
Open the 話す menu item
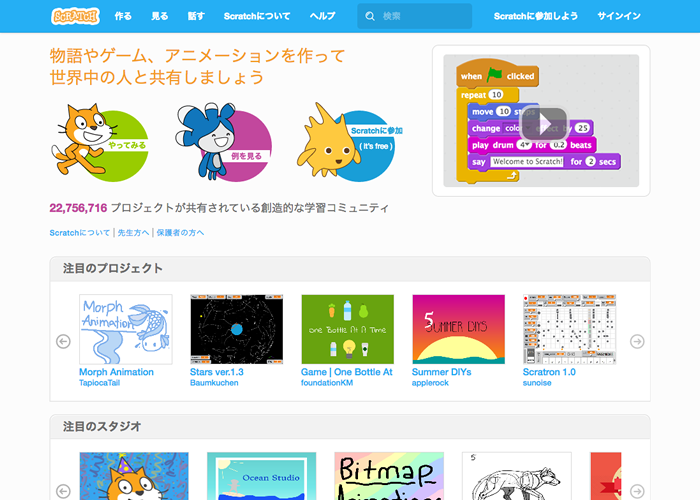click(196, 16)
